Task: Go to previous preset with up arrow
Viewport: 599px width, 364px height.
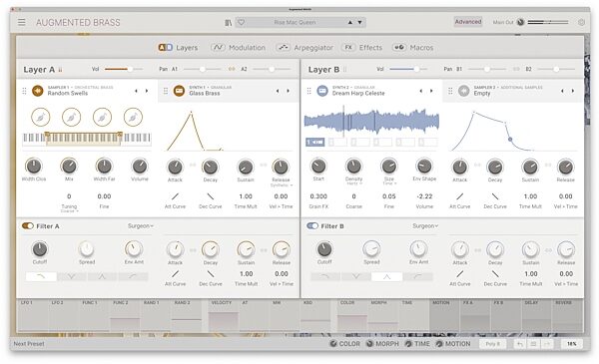Action: coord(350,22)
